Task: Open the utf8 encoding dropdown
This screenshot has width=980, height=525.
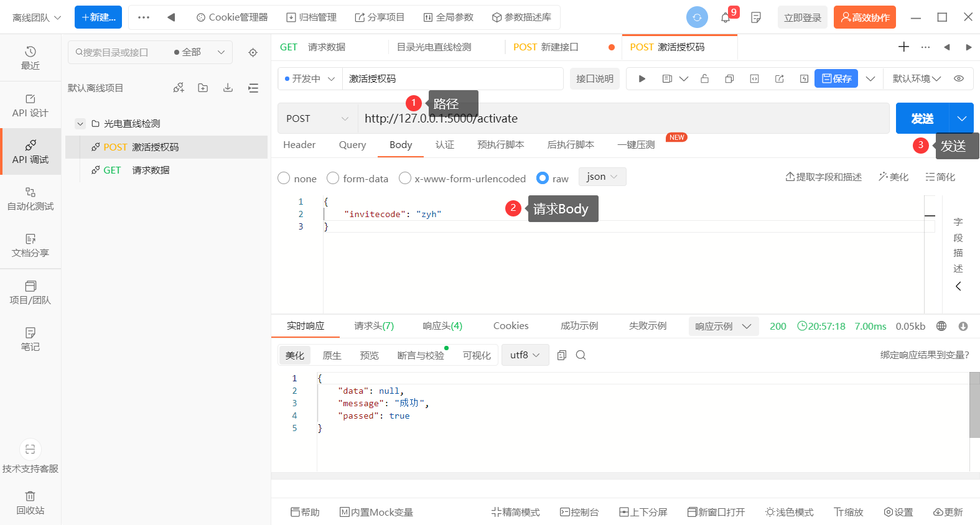Action: 525,355
